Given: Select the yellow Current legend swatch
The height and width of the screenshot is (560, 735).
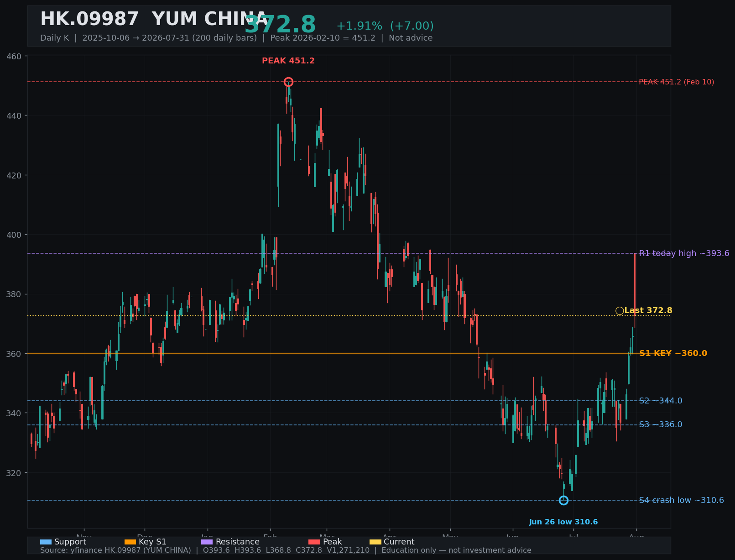Looking at the screenshot, I should point(375,542).
